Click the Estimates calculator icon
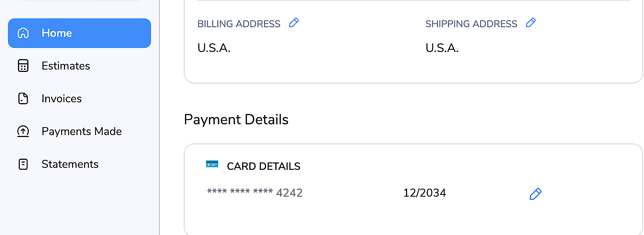The width and height of the screenshot is (644, 235). point(23,66)
